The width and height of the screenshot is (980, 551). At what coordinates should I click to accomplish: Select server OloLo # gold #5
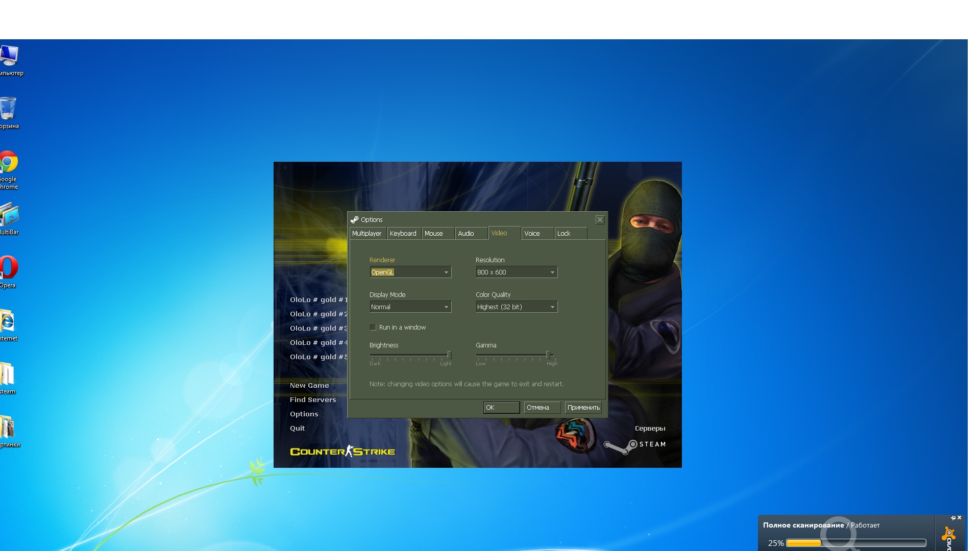pyautogui.click(x=318, y=357)
